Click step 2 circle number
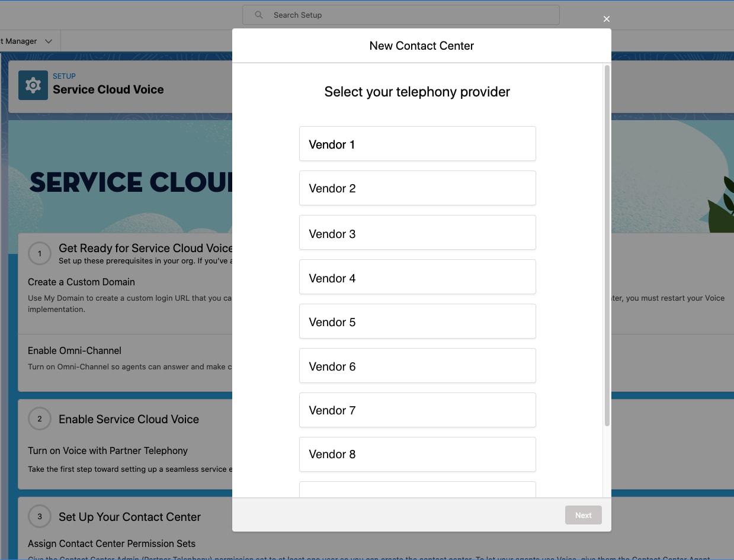This screenshot has width=734, height=560. tap(40, 419)
